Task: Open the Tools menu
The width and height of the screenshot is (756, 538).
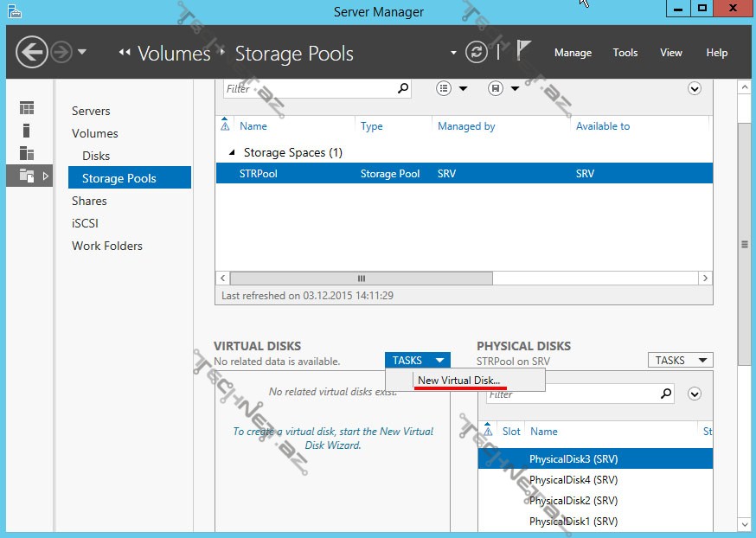Action: pyautogui.click(x=625, y=53)
